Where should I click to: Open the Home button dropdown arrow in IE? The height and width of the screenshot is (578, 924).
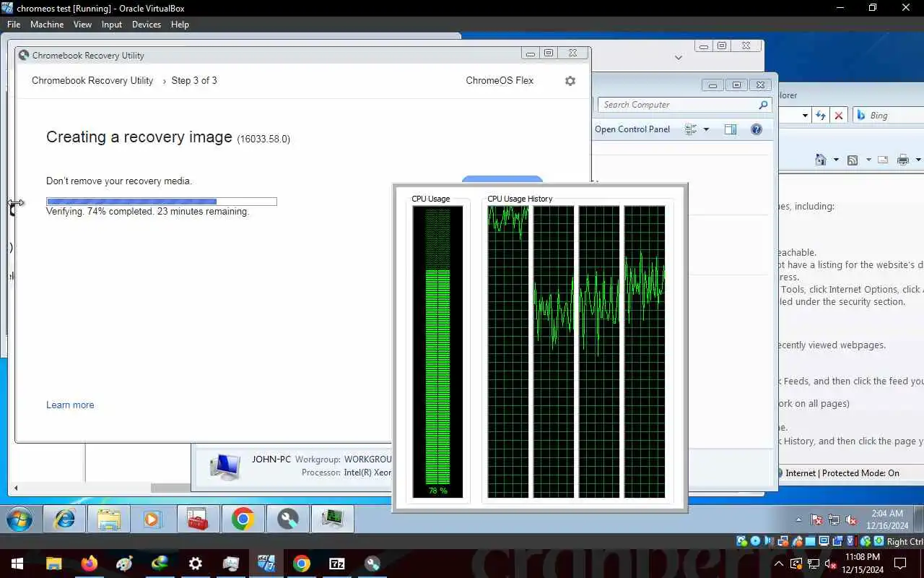[x=836, y=160]
